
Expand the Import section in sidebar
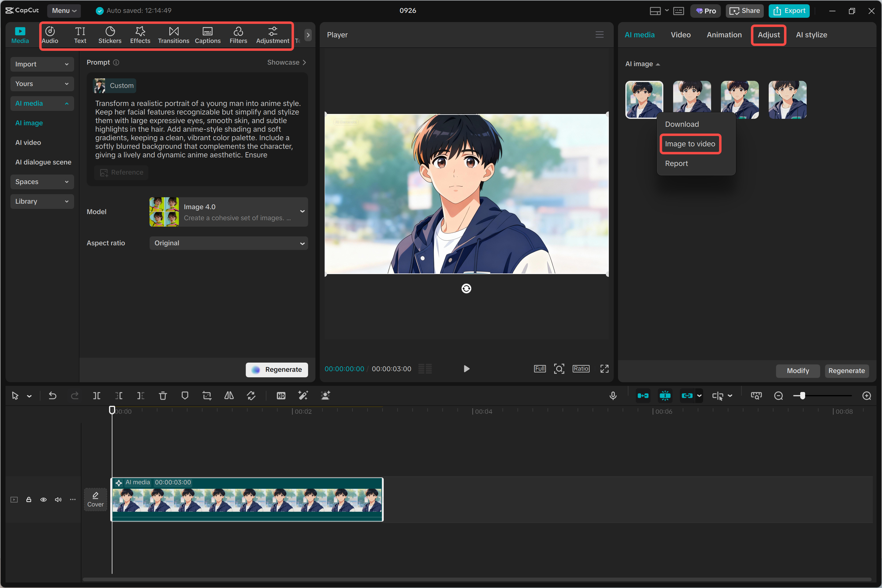[42, 64]
